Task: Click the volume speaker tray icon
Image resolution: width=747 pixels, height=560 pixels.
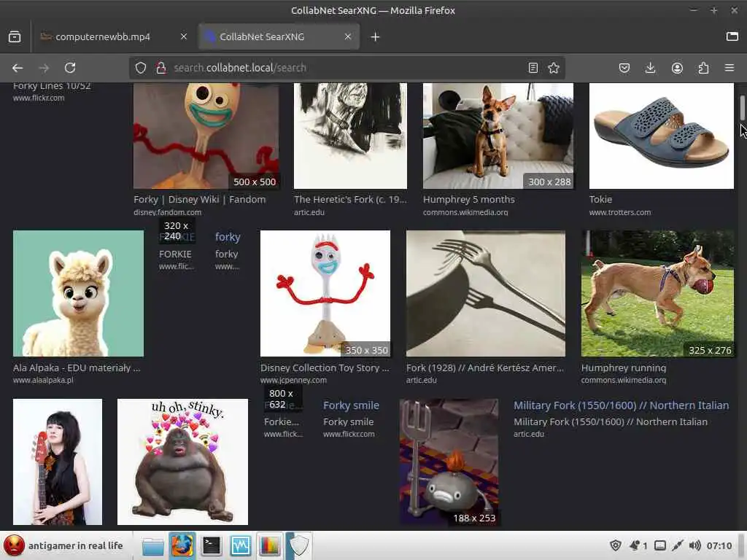Action: [x=695, y=545]
